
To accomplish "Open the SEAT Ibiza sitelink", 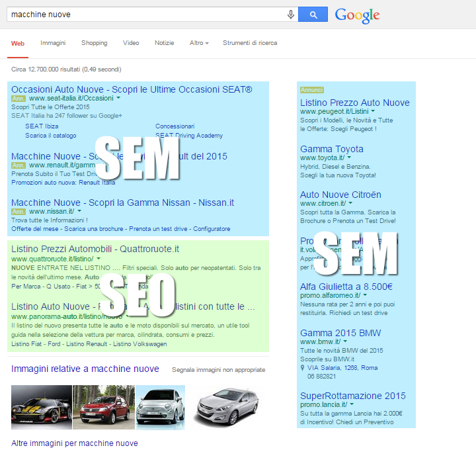I will click(x=42, y=126).
